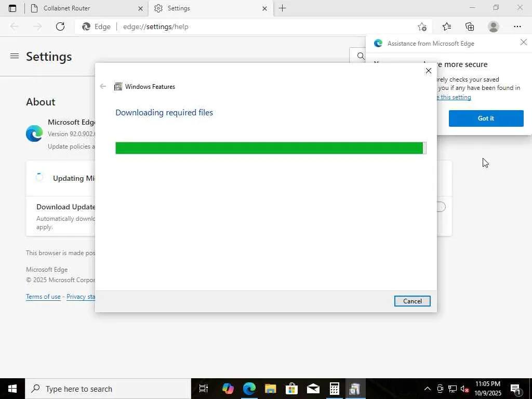Click the muted volume tray icon

coord(465,389)
